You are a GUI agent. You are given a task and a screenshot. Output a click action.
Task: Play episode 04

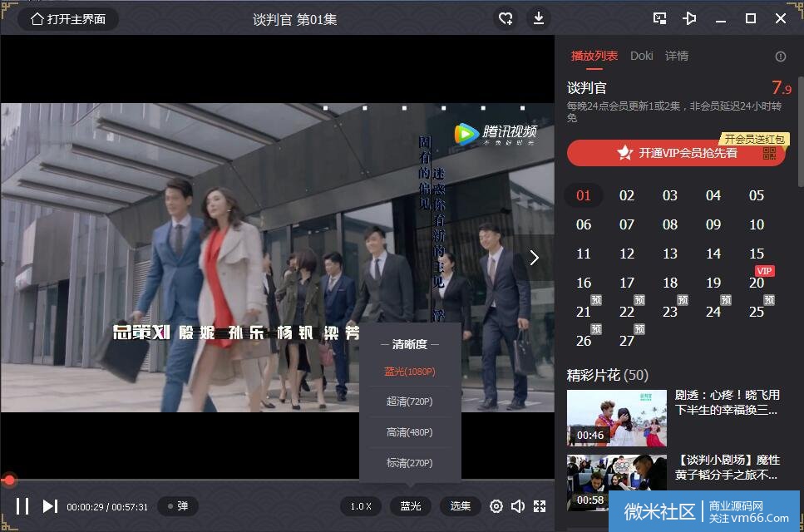713,196
